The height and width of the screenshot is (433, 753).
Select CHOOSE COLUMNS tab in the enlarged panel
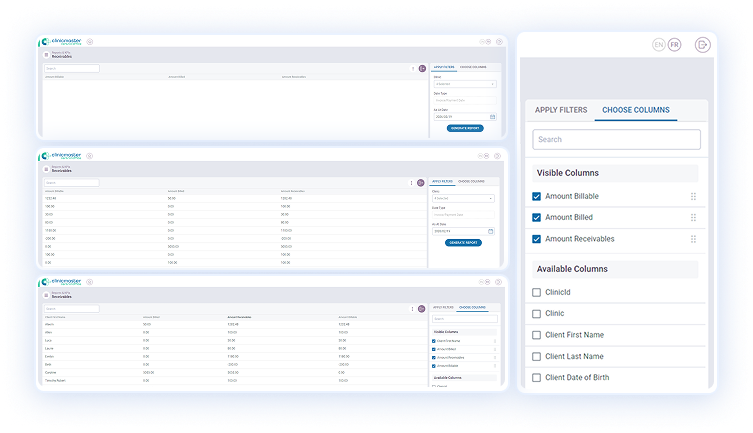click(635, 110)
